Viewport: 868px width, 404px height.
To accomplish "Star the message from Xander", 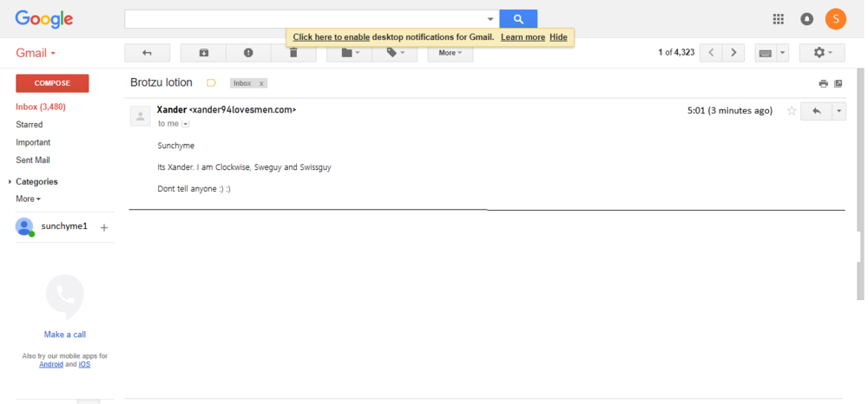I will pyautogui.click(x=791, y=111).
